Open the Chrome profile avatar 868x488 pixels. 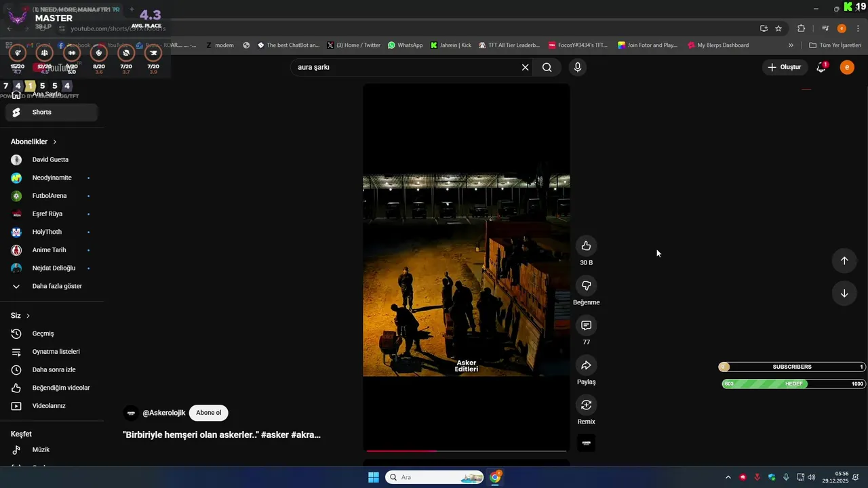pyautogui.click(x=842, y=28)
